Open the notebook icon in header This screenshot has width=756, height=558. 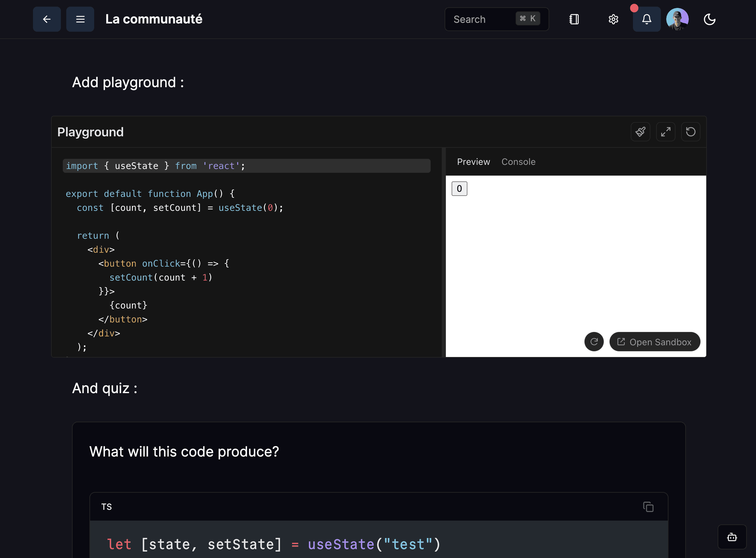574,19
